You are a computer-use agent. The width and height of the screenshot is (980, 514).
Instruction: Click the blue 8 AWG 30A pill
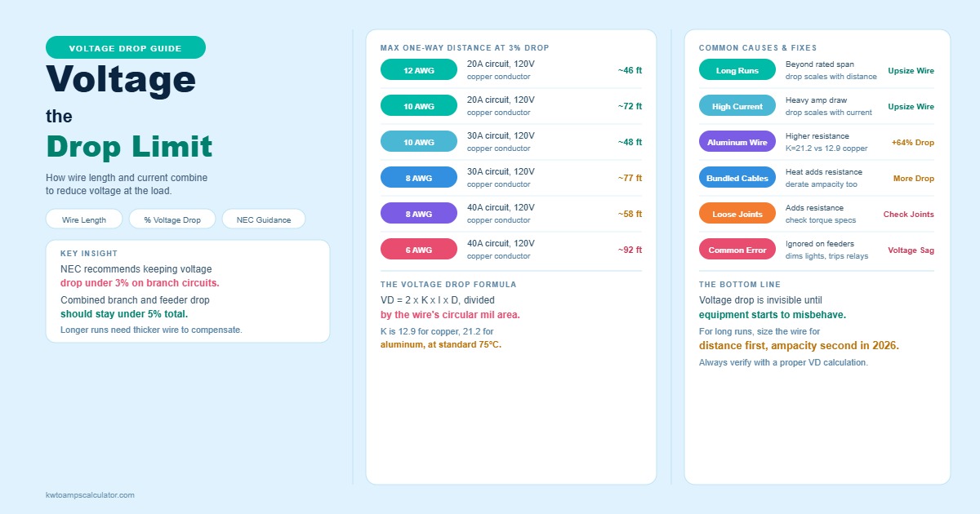[419, 178]
